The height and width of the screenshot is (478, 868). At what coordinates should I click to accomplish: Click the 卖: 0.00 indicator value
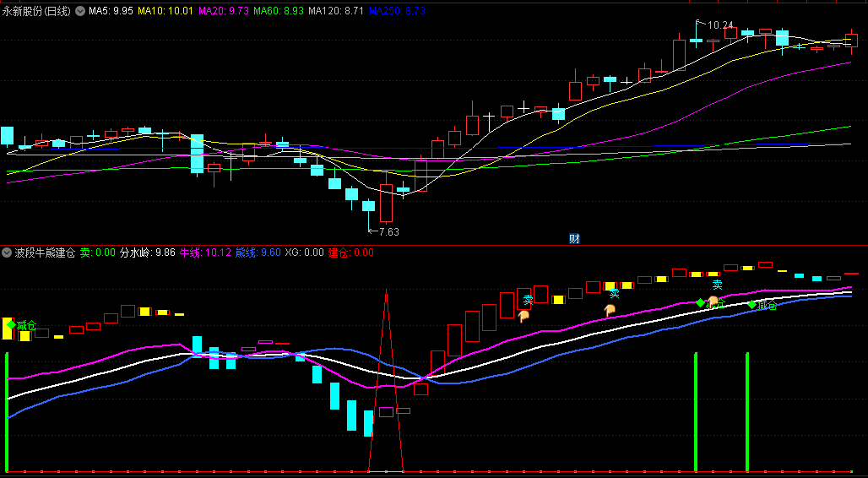(97, 253)
